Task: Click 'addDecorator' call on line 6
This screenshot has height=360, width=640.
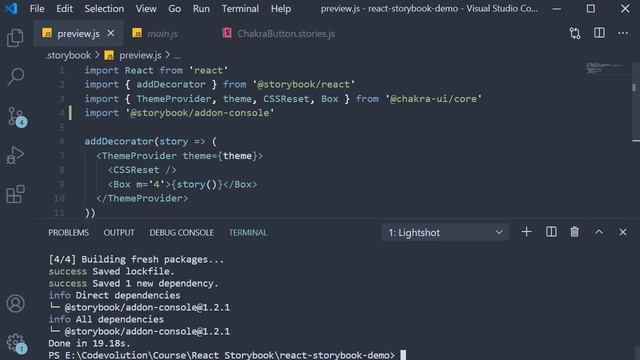Action: pos(119,141)
